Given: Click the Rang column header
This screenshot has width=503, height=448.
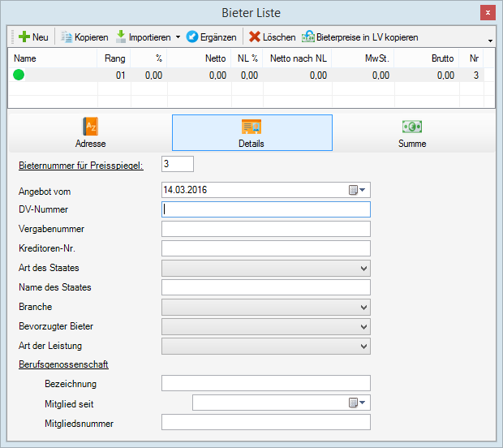Looking at the screenshot, I should click(114, 58).
